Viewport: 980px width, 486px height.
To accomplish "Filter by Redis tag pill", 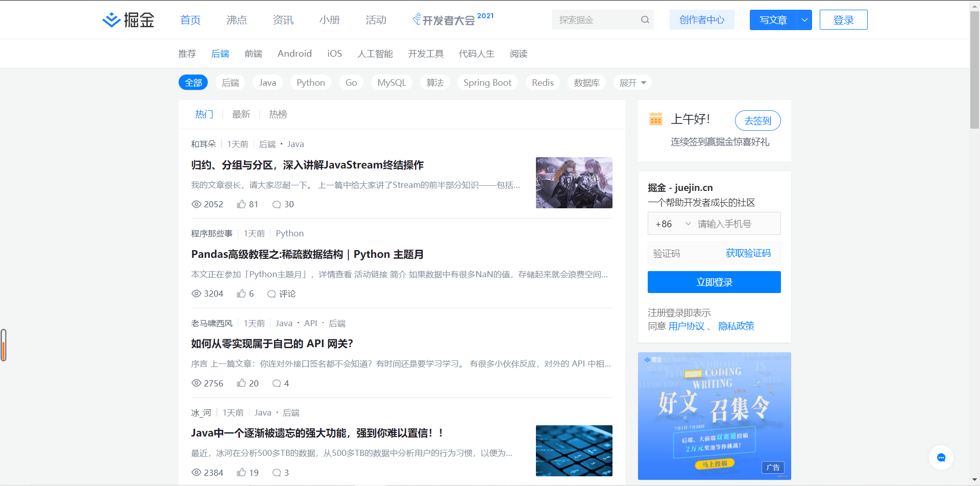I will coord(543,83).
